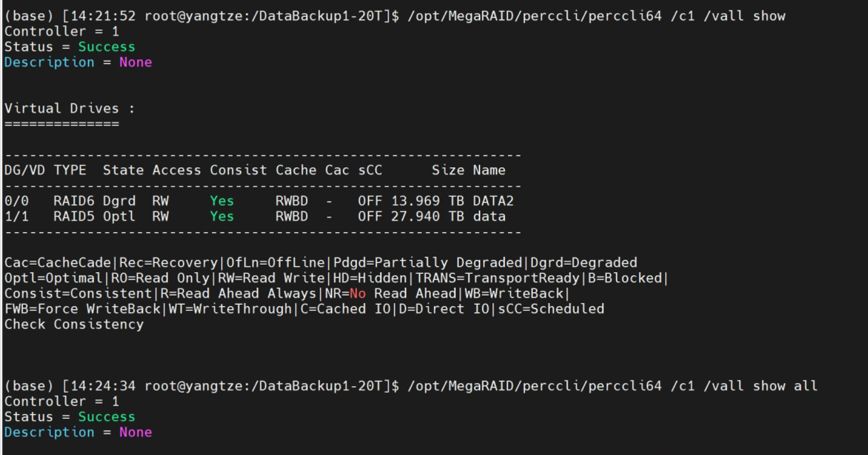Screen dimensions: 868x455
Task: Click the "27.940 TB" size value
Action: click(x=427, y=217)
